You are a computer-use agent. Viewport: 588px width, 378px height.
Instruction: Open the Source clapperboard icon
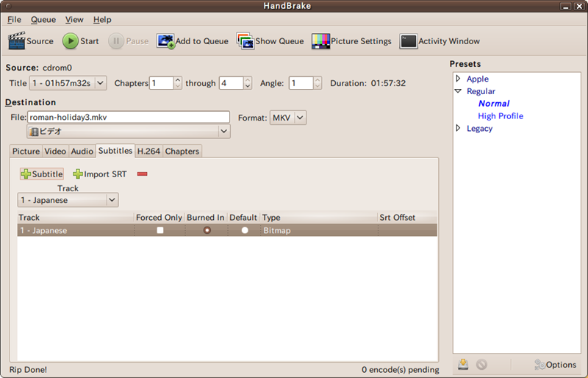pyautogui.click(x=16, y=40)
